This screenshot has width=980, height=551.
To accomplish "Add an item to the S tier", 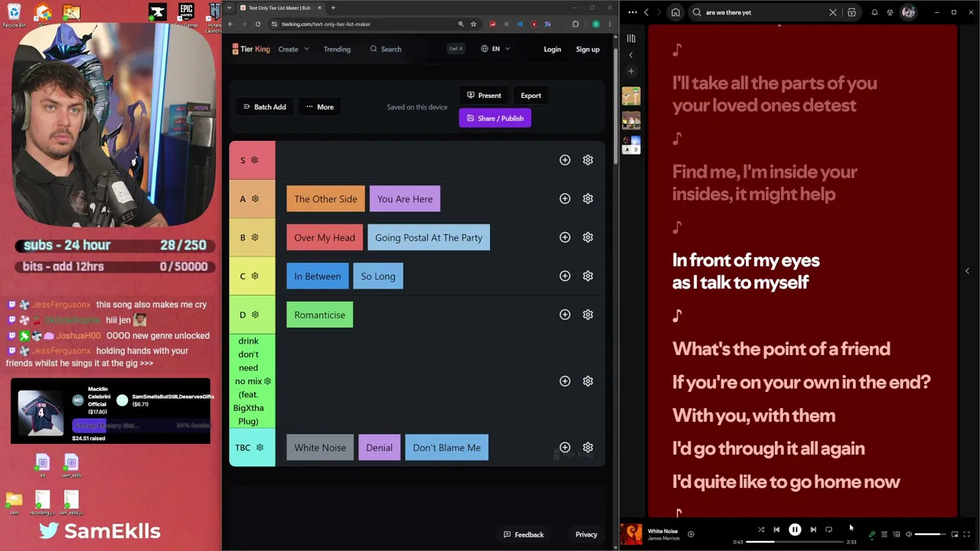I will tap(565, 160).
